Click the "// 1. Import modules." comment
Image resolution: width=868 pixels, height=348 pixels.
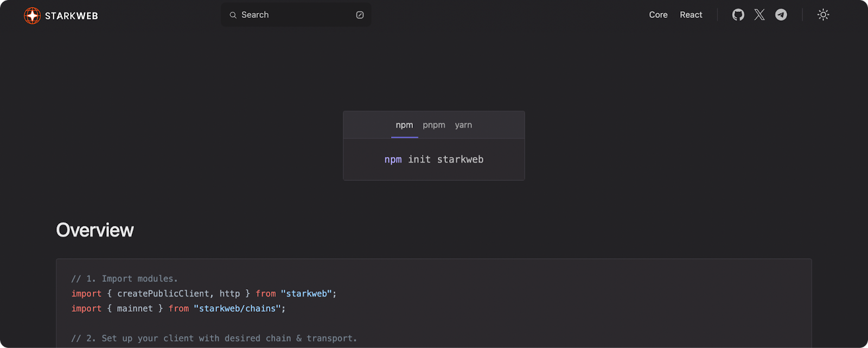124,279
